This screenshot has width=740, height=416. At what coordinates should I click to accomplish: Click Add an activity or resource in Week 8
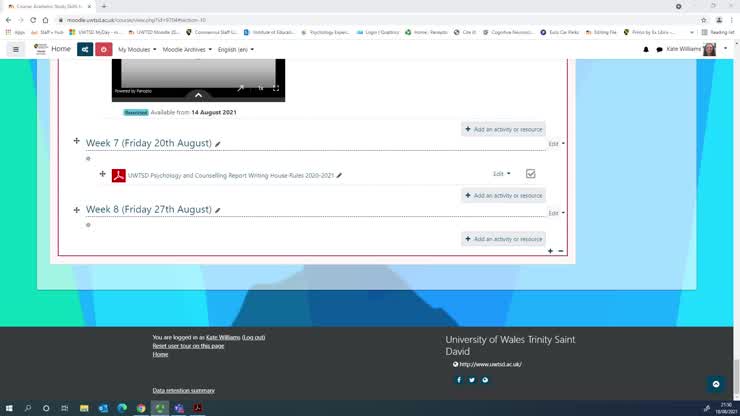click(504, 239)
